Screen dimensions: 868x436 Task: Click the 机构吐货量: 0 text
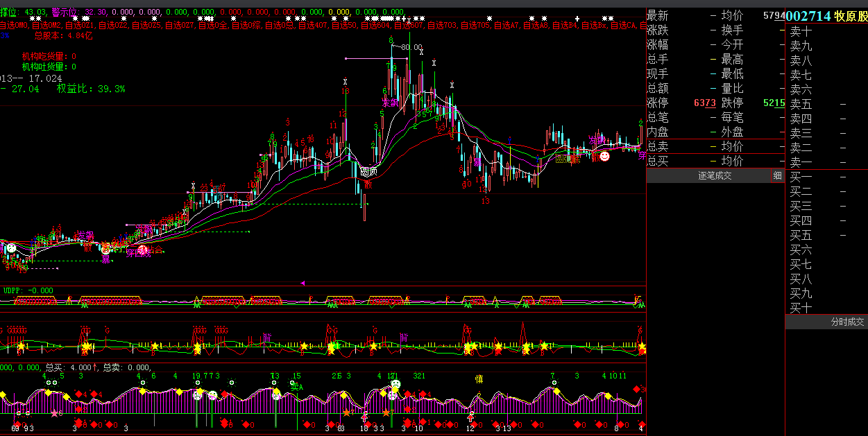coord(49,67)
